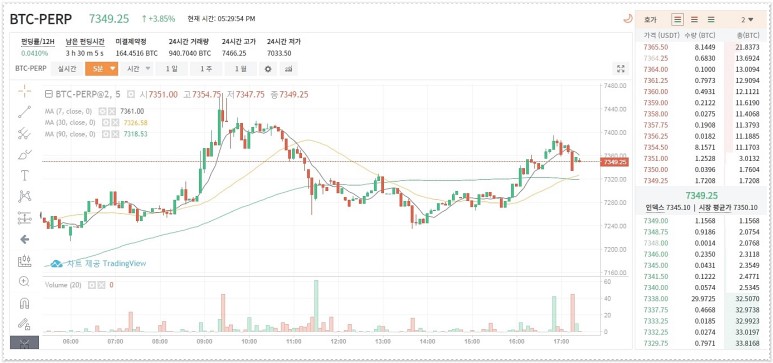The height and width of the screenshot is (363, 773).
Task: Collapse the BTC-PERP@2 legend
Action: tap(48, 94)
